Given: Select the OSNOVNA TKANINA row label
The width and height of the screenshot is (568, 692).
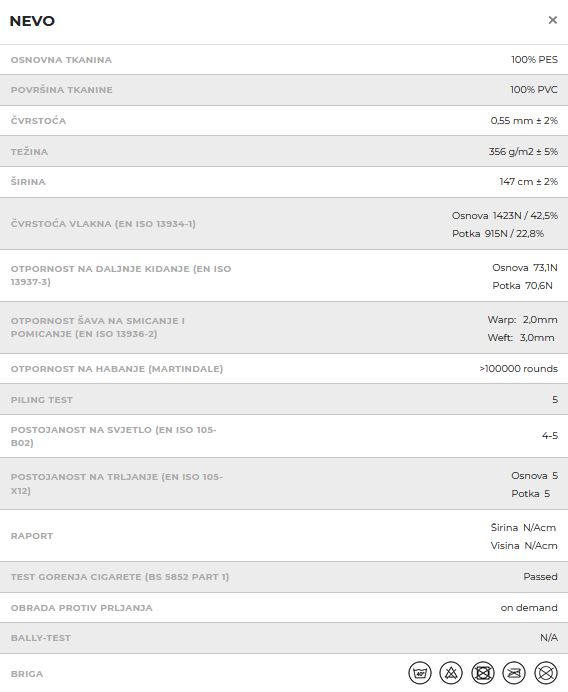Looking at the screenshot, I should pos(61,60).
